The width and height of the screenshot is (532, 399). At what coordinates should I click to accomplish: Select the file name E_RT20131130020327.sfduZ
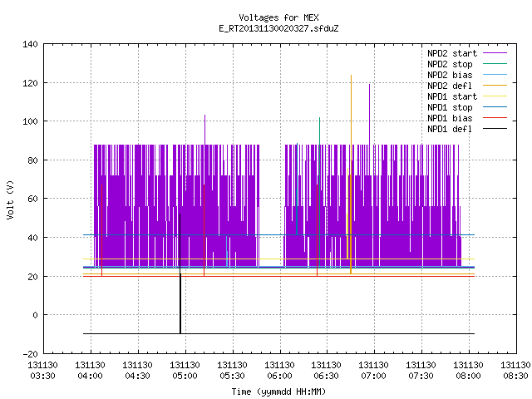pos(278,28)
